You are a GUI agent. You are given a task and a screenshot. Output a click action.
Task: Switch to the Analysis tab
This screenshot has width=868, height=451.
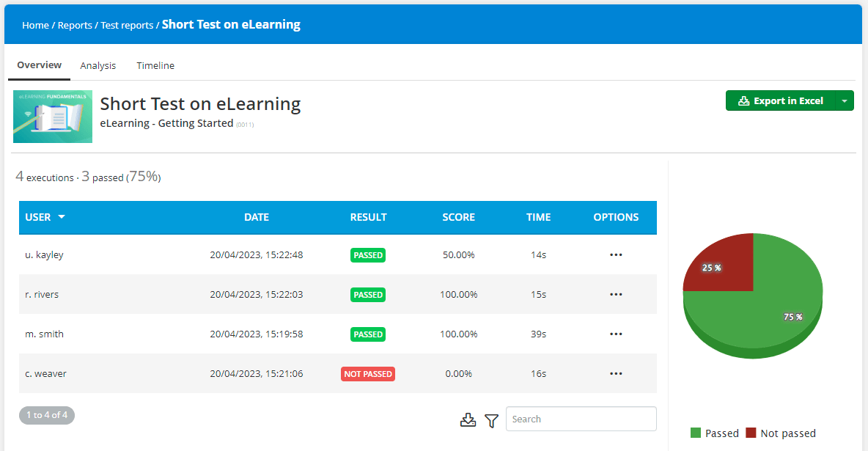click(x=98, y=66)
